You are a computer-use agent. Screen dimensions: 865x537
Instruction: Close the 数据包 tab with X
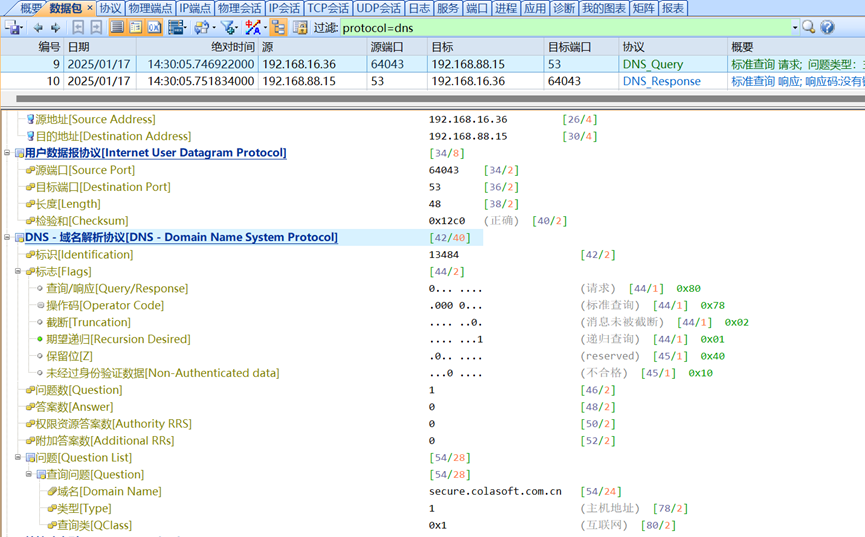[x=89, y=8]
